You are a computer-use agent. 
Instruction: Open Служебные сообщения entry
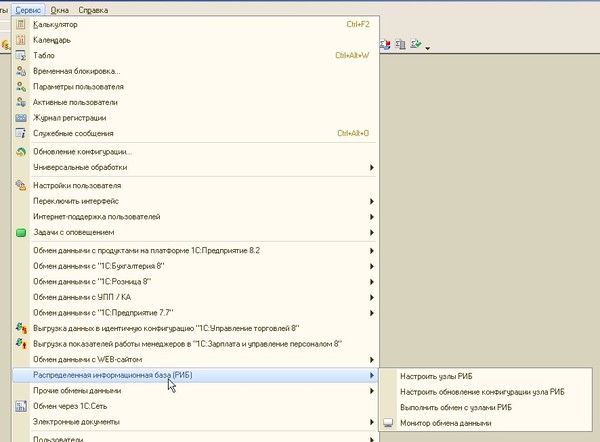[x=195, y=133]
